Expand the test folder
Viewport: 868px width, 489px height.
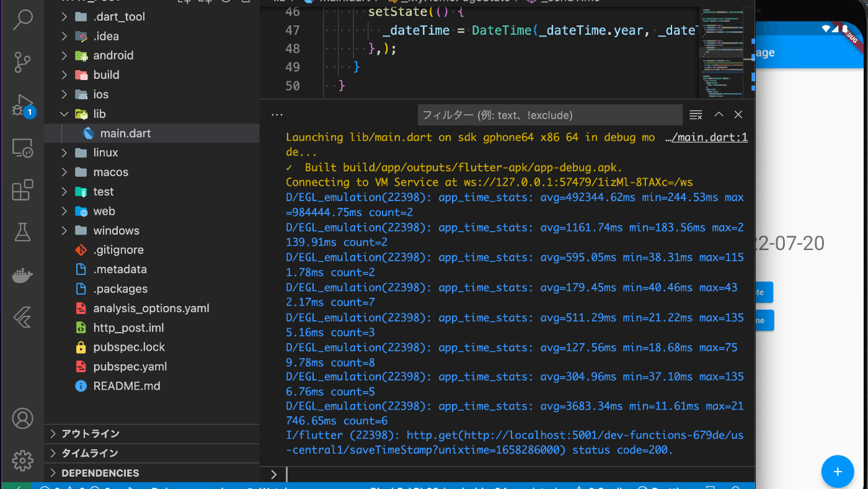tap(152, 192)
